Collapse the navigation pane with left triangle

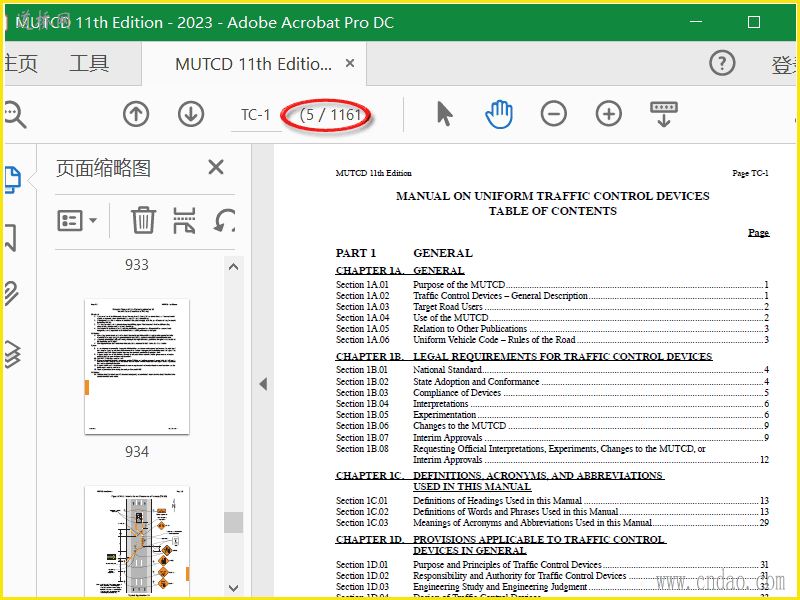[263, 384]
